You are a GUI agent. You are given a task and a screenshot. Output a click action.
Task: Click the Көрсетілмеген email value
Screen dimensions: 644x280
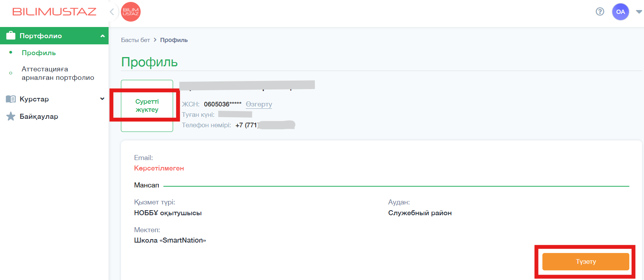pos(159,168)
